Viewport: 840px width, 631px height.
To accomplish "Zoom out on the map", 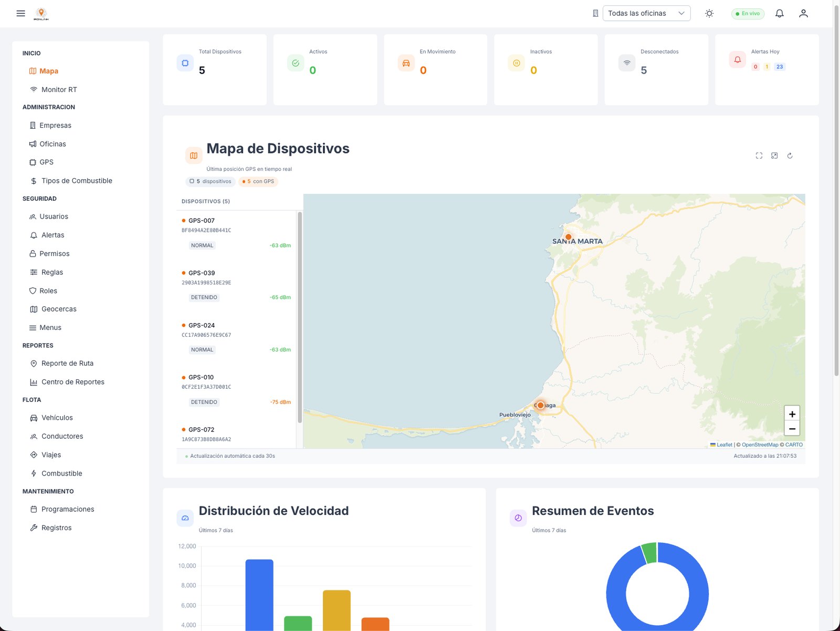I will [792, 429].
